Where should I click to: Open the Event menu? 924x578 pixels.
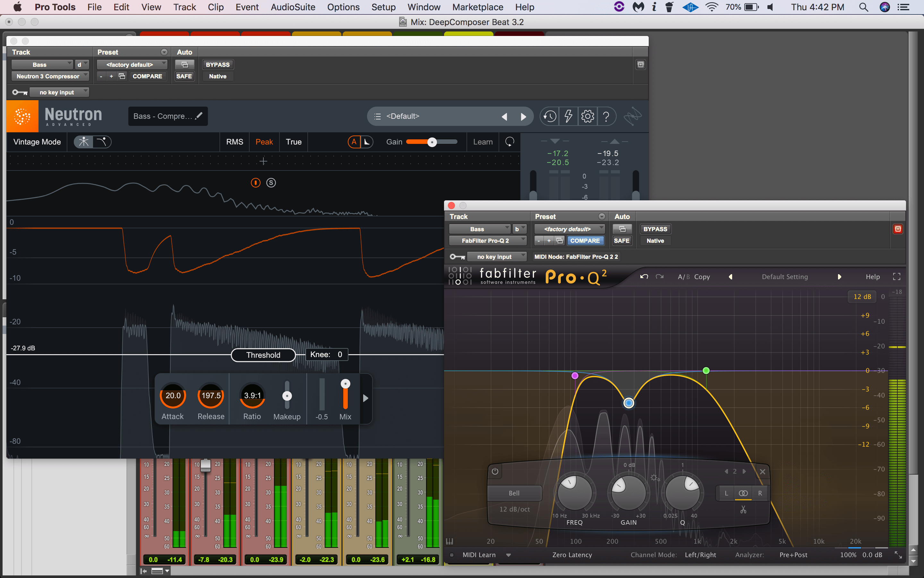(247, 7)
